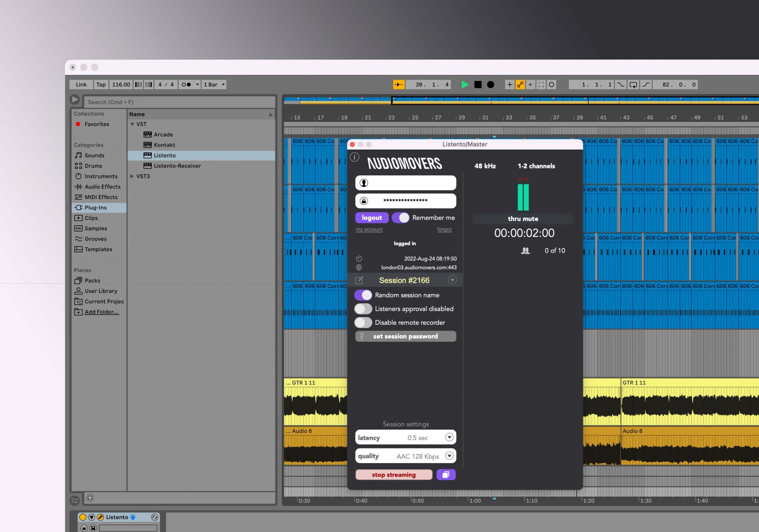Open the metronome settings dropdown arrow
The width and height of the screenshot is (759, 532).
tap(197, 85)
